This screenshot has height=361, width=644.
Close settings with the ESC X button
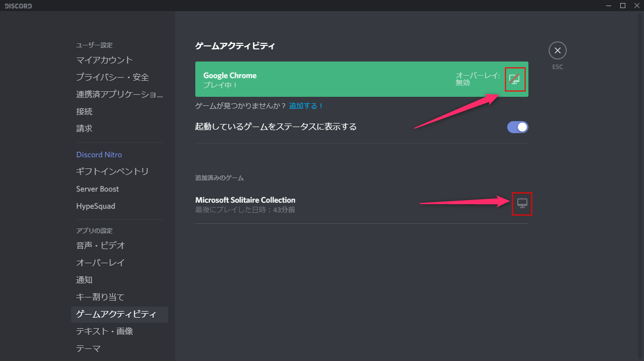pos(557,50)
